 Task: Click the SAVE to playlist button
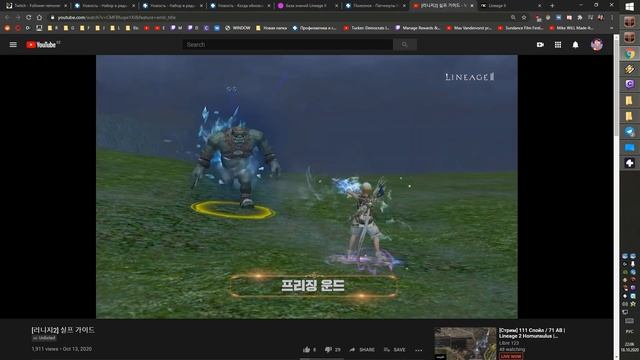click(395, 349)
